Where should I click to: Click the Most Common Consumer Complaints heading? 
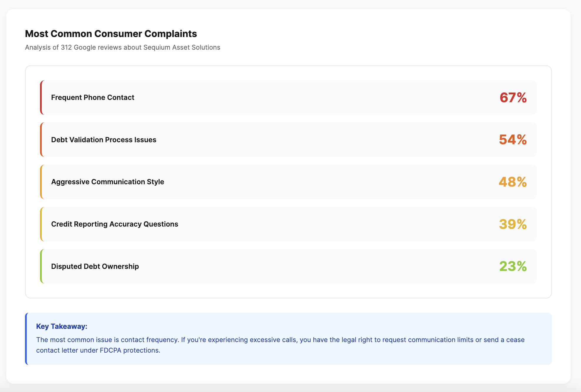click(111, 34)
